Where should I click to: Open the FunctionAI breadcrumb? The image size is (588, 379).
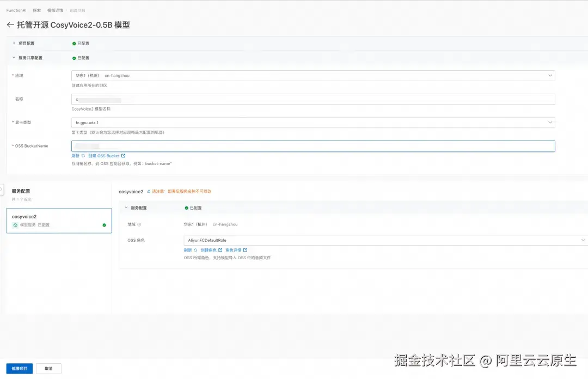click(x=16, y=10)
